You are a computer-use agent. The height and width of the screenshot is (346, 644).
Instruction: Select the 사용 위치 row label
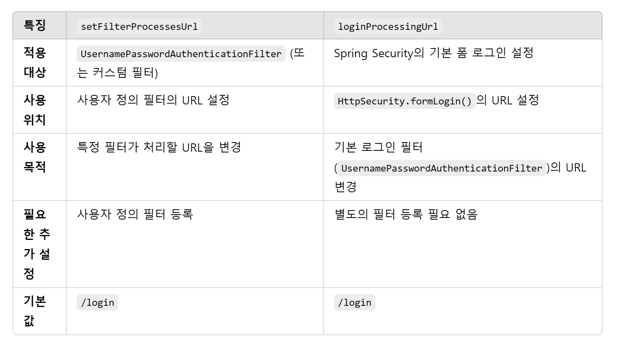click(x=35, y=110)
